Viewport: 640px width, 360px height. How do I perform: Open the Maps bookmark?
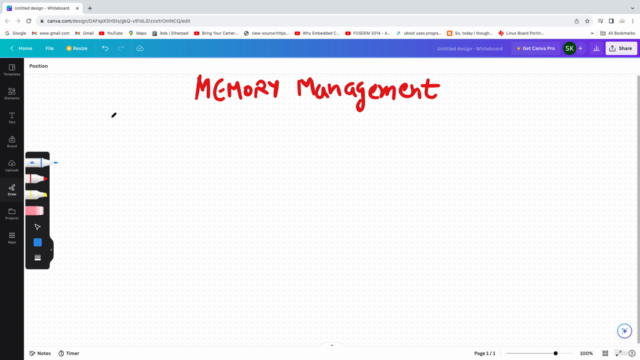(138, 33)
